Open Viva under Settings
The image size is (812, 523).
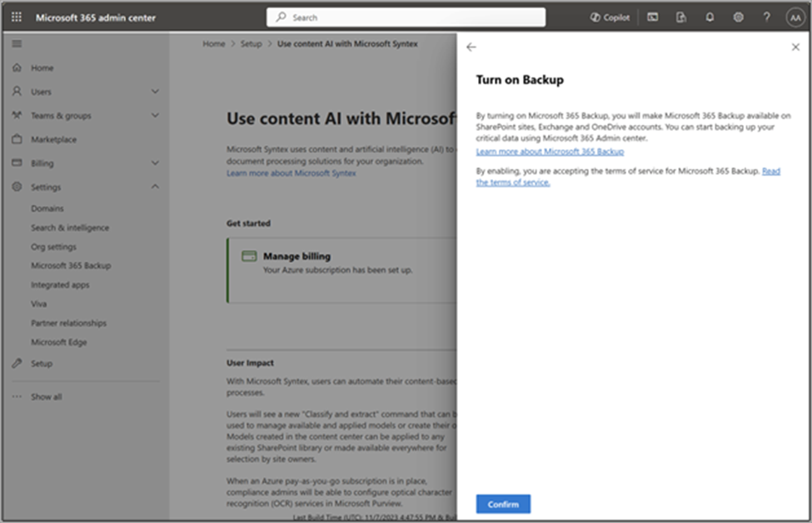39,303
